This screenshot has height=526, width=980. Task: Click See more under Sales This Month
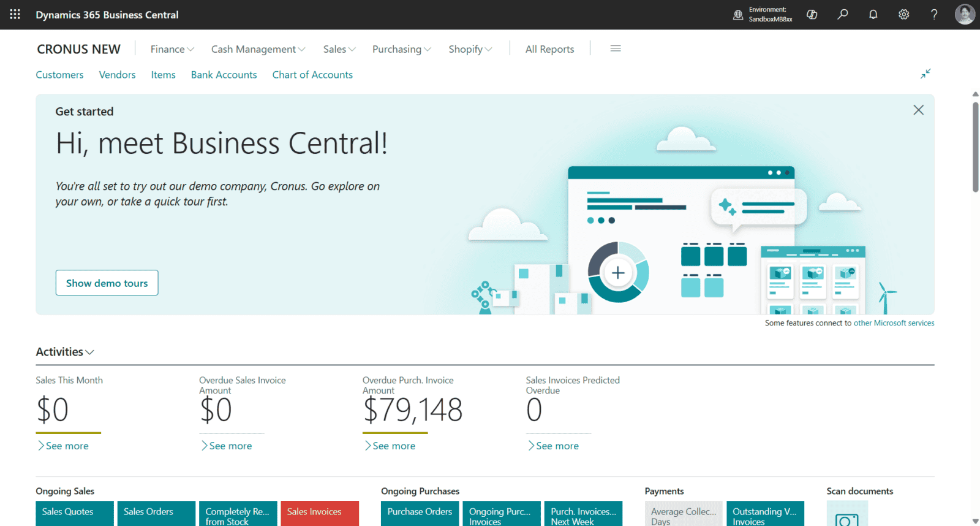coord(63,446)
